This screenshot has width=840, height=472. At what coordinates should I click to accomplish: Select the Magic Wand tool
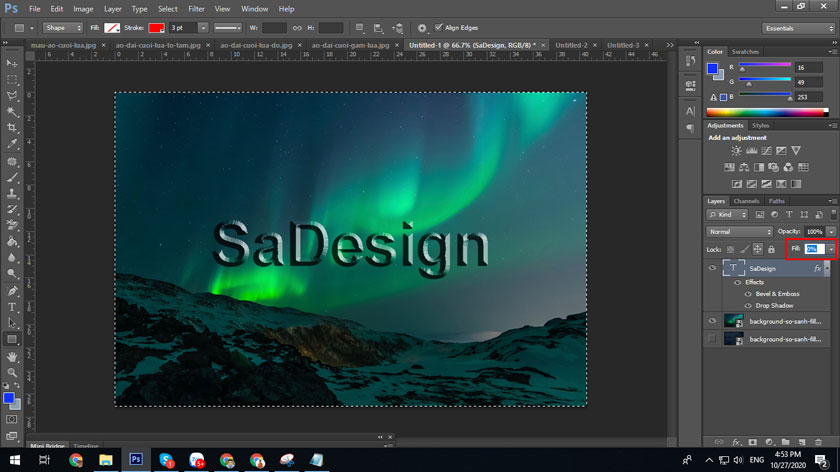[x=12, y=112]
